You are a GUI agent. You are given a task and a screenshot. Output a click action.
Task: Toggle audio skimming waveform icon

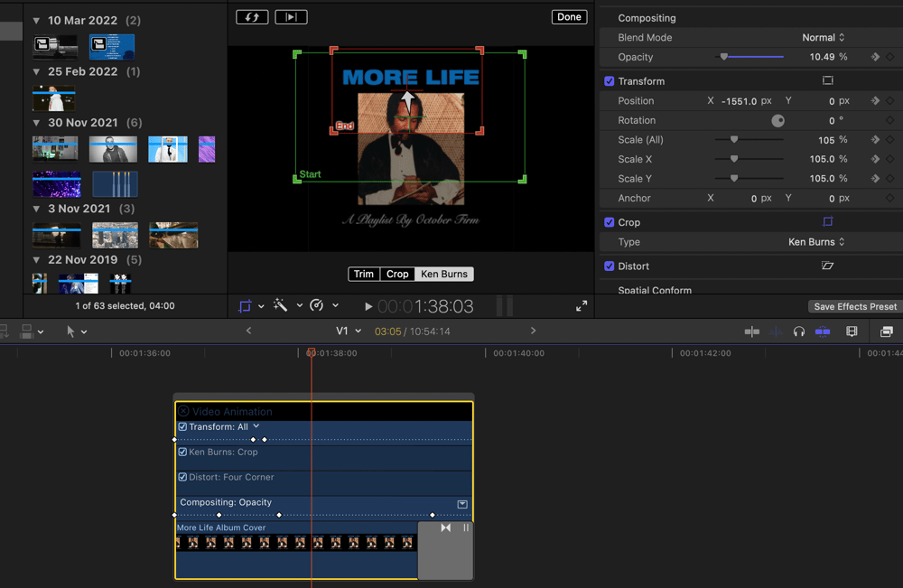(x=776, y=331)
